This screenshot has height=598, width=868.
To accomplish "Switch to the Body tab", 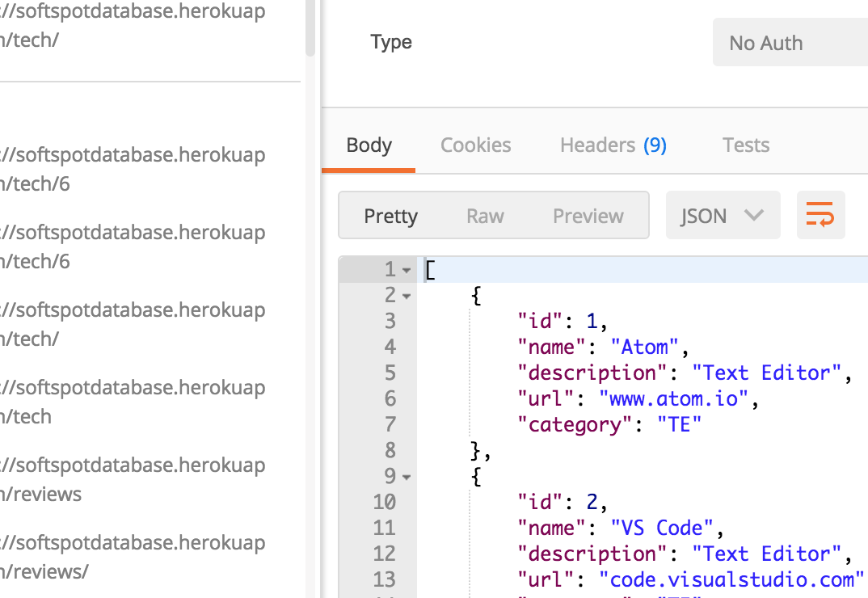I will pyautogui.click(x=369, y=145).
